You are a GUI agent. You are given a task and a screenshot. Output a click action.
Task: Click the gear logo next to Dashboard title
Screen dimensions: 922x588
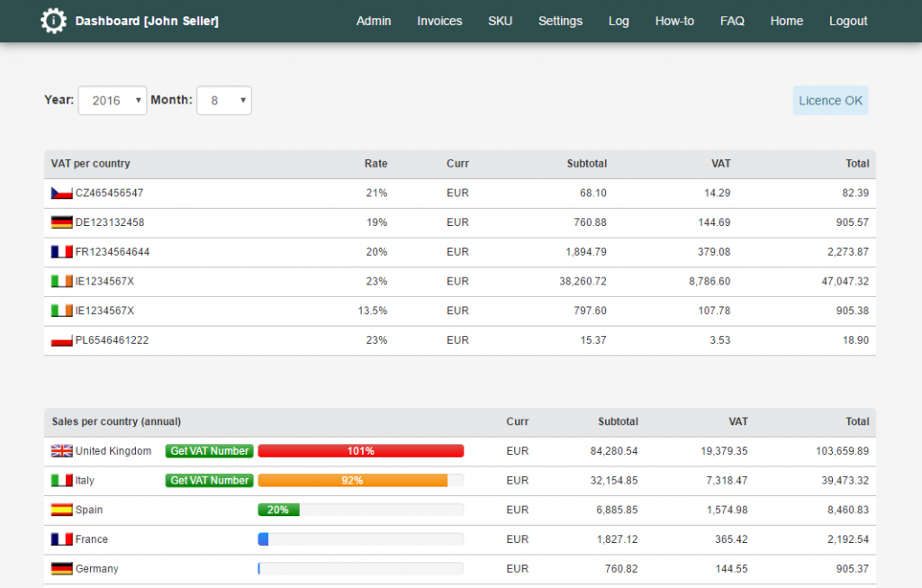pos(53,20)
